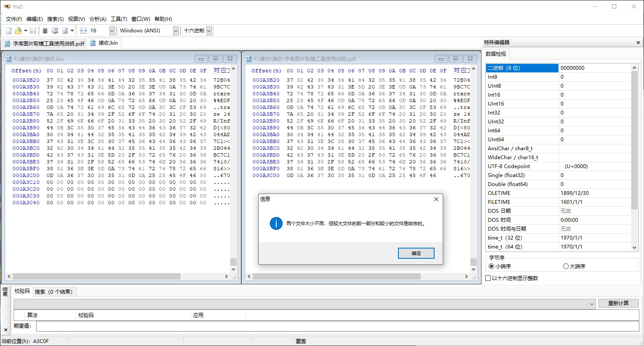
Task: Open main memory (RAM chip) icon
Action: click(45, 31)
